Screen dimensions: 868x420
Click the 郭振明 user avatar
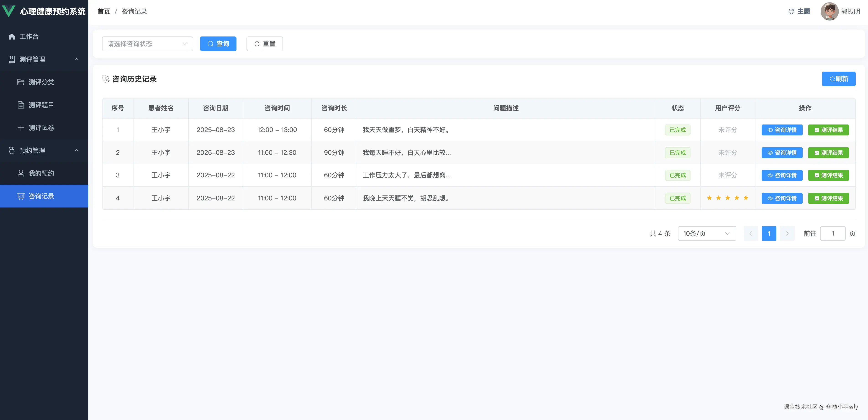[x=829, y=11]
